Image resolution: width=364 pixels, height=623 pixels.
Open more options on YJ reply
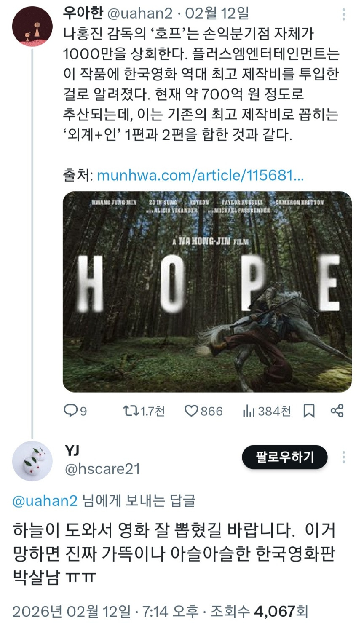tap(344, 457)
